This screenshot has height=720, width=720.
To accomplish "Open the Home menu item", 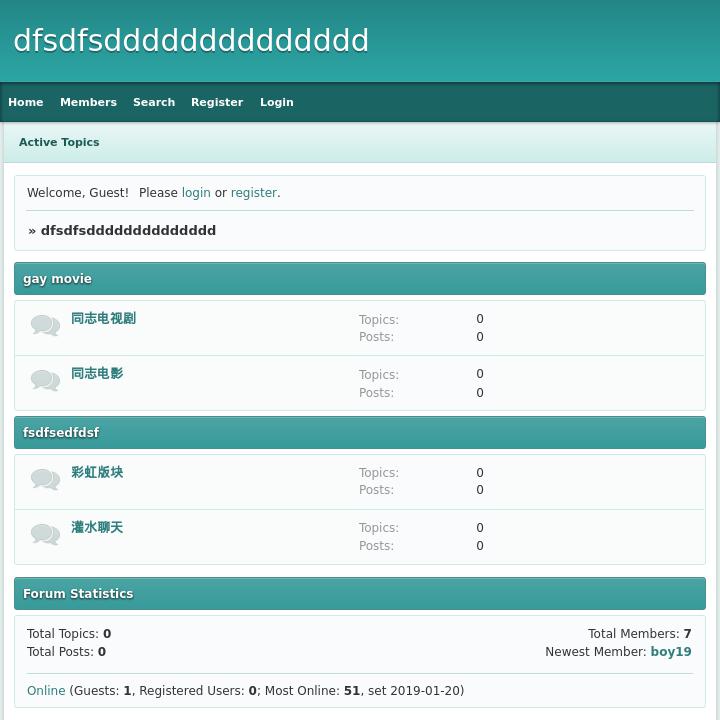I will 26,102.
